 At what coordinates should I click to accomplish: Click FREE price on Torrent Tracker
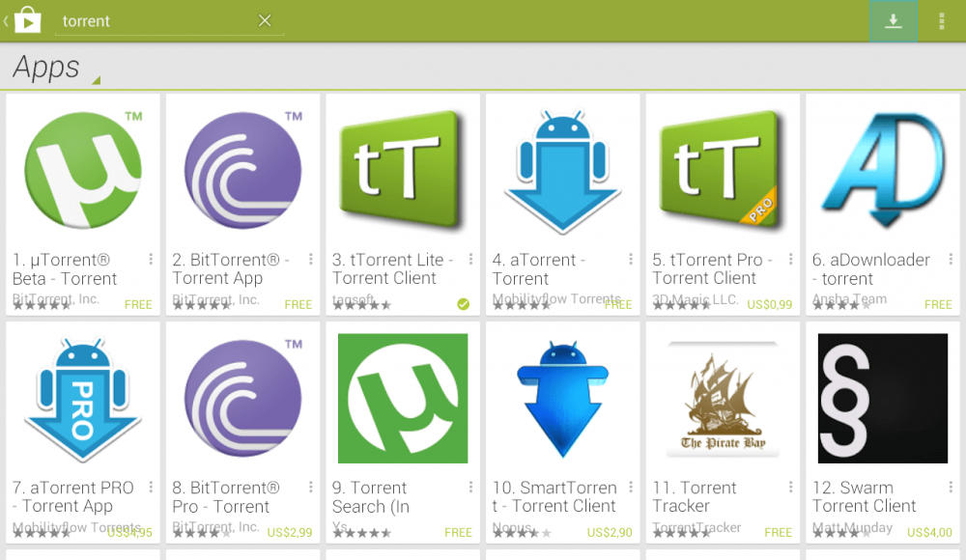click(778, 532)
